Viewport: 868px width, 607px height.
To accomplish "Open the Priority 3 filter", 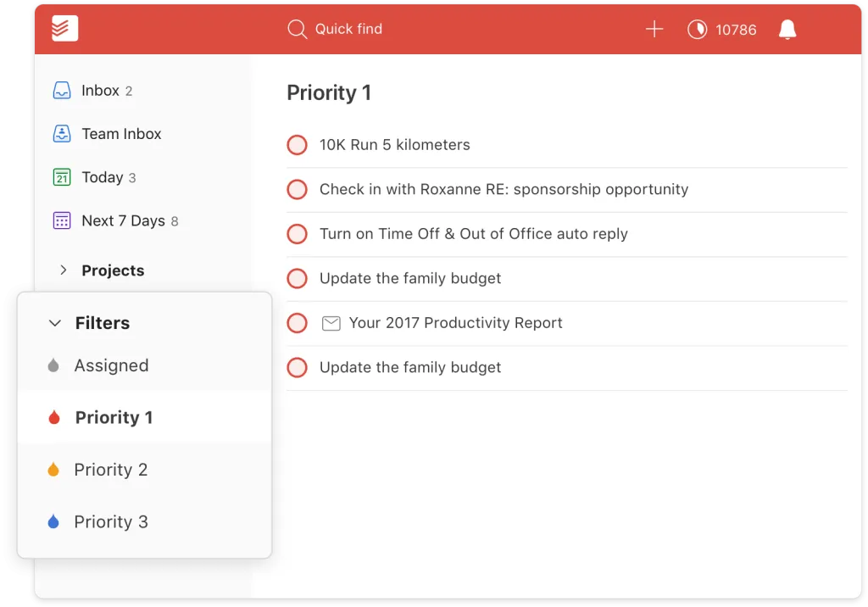I will 111,521.
